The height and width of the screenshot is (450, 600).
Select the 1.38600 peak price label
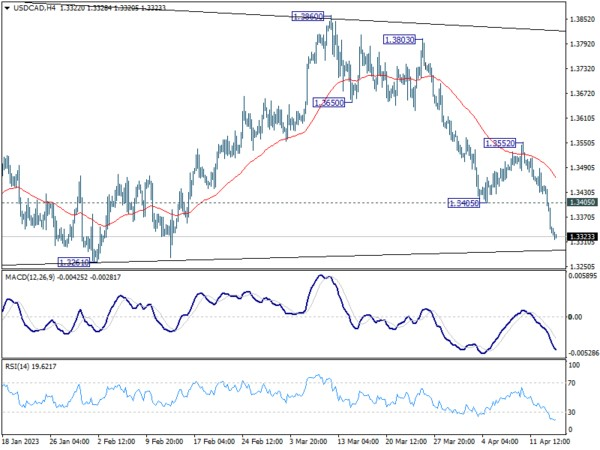(308, 16)
